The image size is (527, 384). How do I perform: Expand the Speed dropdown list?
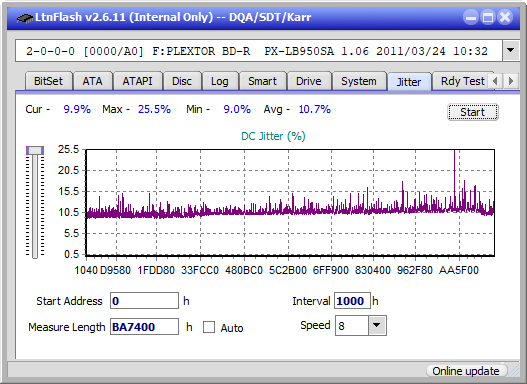pyautogui.click(x=377, y=325)
